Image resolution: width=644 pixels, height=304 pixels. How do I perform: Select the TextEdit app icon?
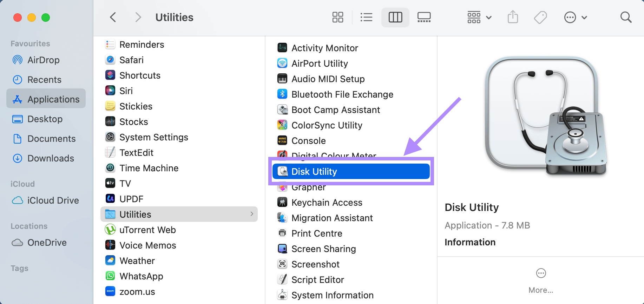click(110, 153)
